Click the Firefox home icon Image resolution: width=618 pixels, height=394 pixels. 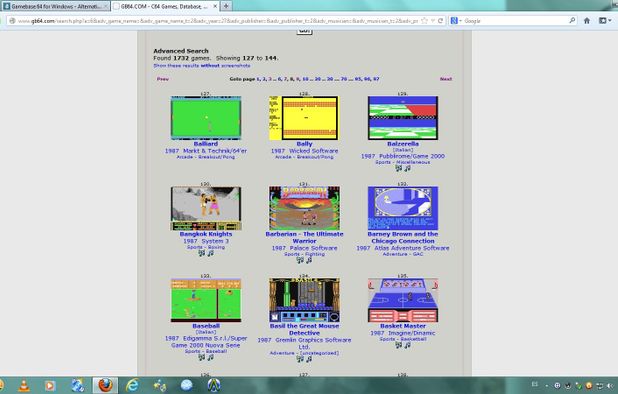(x=586, y=21)
